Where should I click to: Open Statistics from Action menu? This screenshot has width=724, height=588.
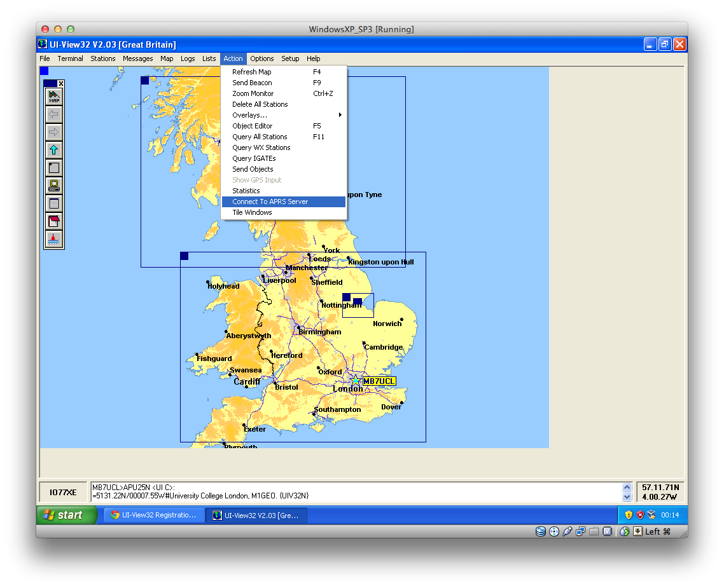click(x=284, y=191)
